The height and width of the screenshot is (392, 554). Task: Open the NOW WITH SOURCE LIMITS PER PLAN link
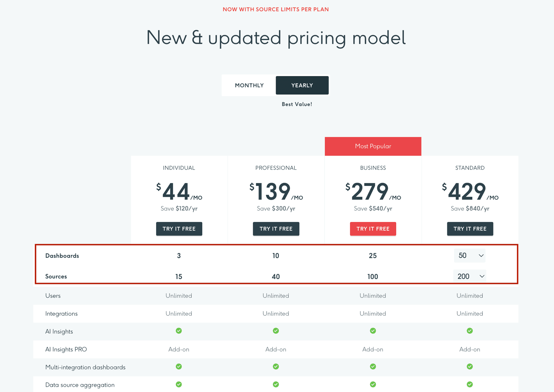click(x=276, y=9)
